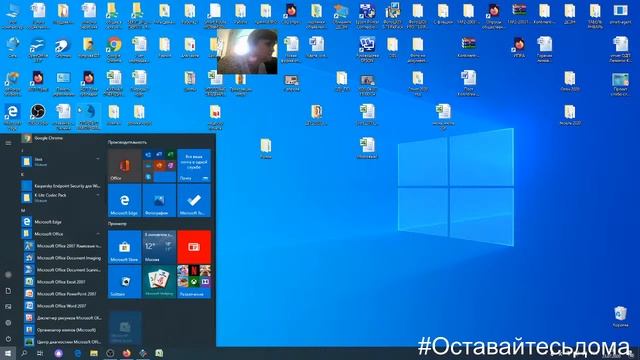This screenshot has width=640, height=360.
Task: Click the Производительность group header
Action: click(x=127, y=142)
